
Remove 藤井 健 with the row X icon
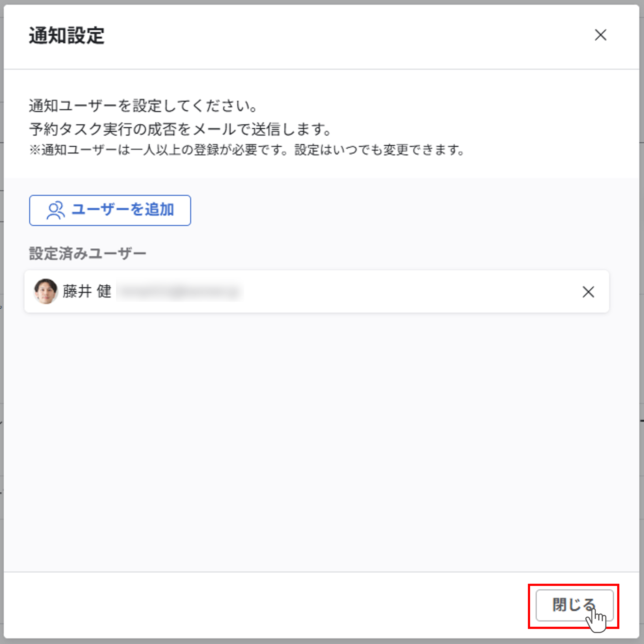pyautogui.click(x=588, y=292)
